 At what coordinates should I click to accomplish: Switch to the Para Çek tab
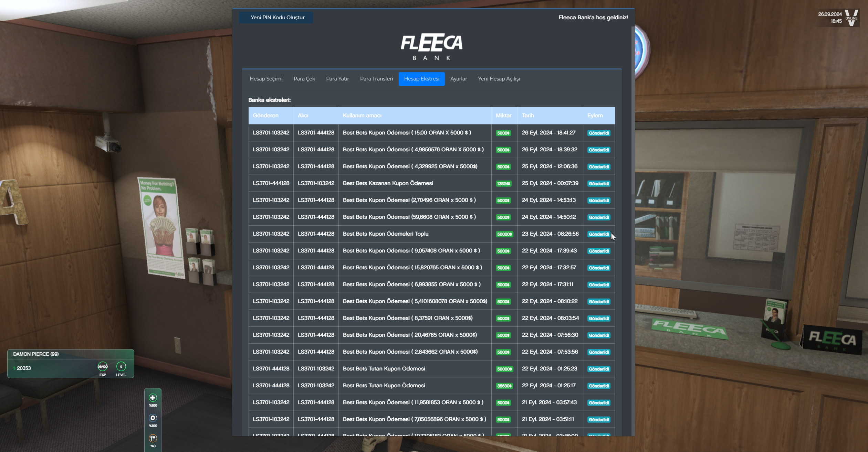(x=304, y=79)
